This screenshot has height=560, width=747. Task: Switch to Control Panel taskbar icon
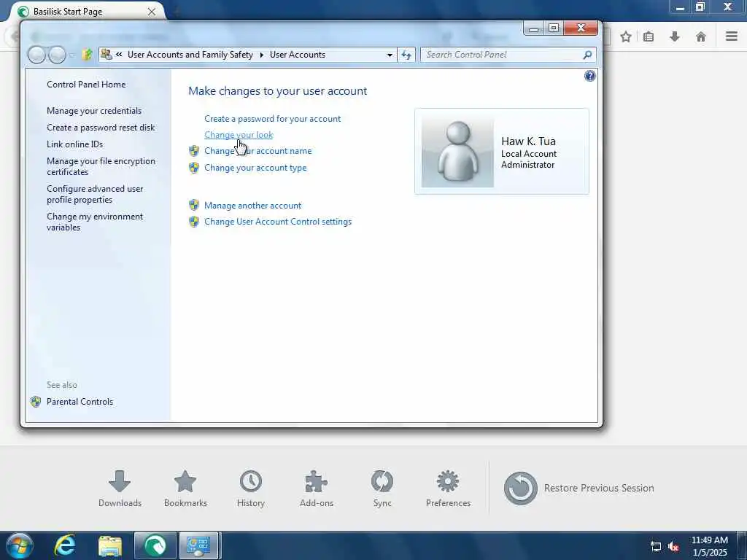[x=198, y=545]
